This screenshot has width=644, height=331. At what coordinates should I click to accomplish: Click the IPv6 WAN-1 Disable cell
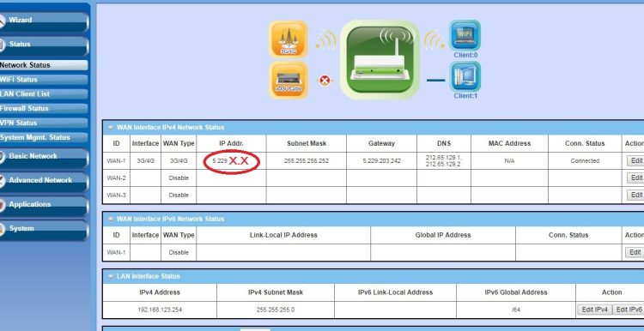coord(179,252)
